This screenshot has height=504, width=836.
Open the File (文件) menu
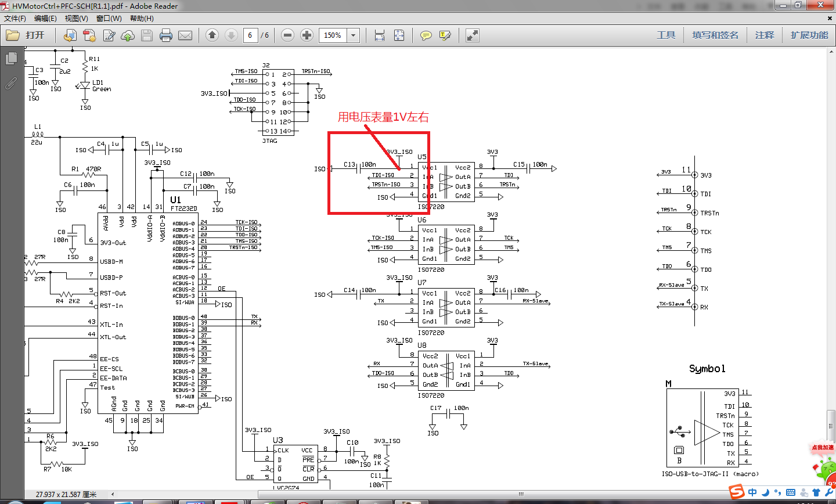[15, 19]
